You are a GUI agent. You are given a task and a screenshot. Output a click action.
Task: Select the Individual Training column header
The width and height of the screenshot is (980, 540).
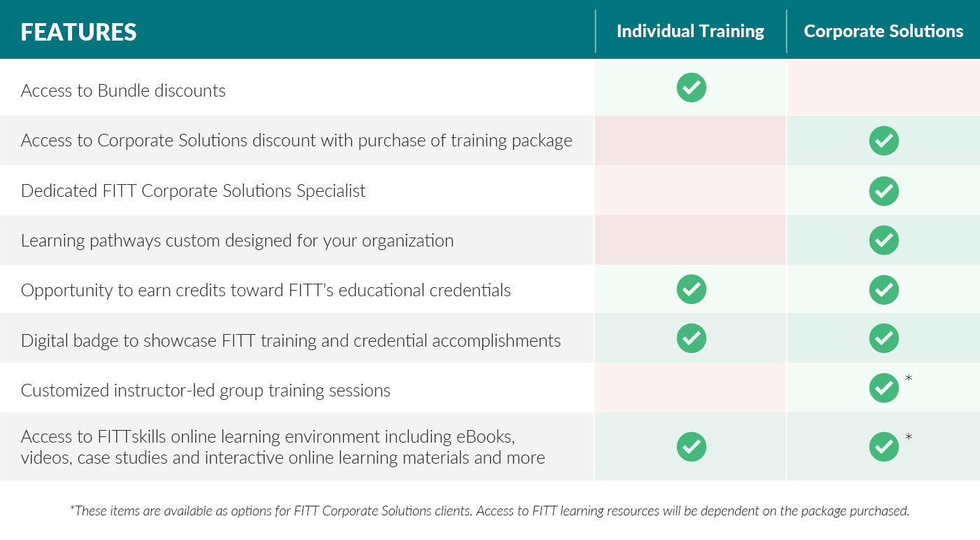point(690,32)
